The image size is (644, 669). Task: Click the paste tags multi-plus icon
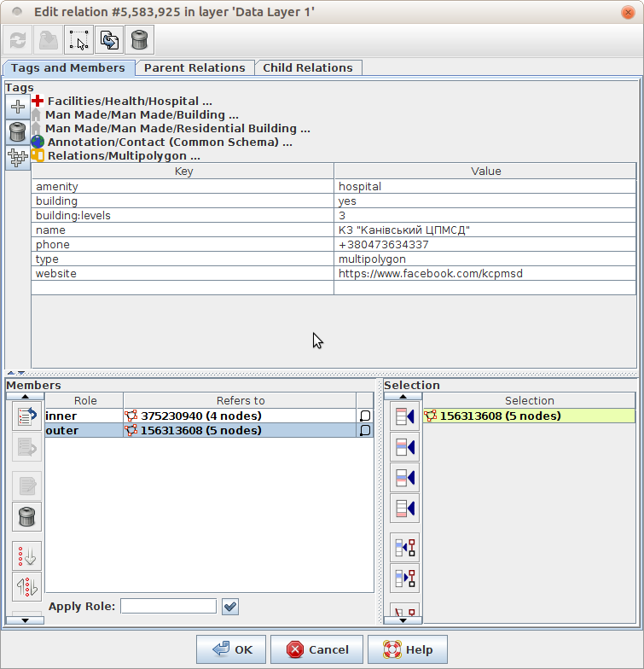click(18, 158)
